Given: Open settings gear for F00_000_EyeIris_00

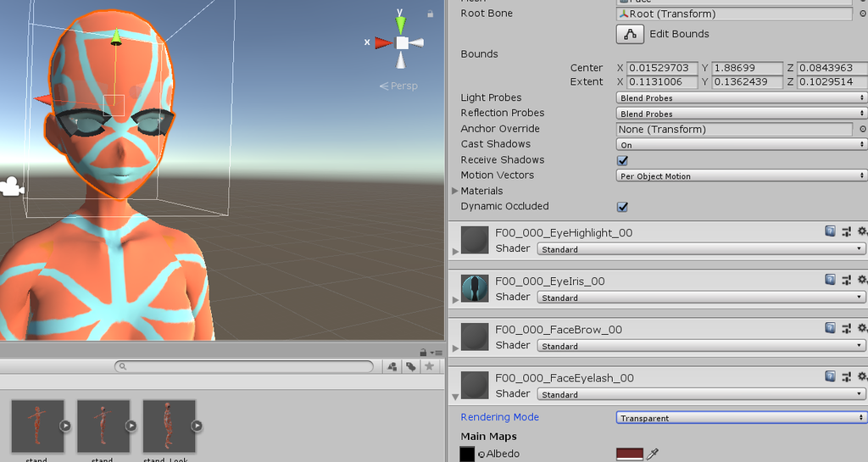Looking at the screenshot, I should pos(862,280).
